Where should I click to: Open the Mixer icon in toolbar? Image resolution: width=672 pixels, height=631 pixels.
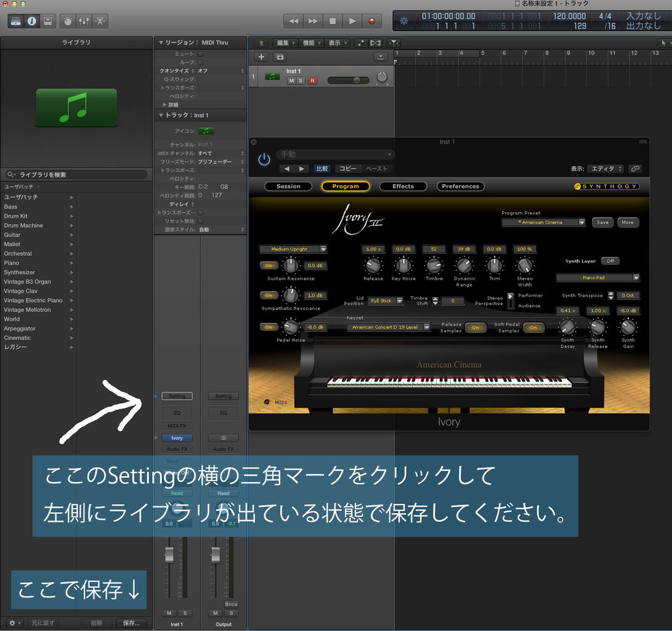(84, 21)
